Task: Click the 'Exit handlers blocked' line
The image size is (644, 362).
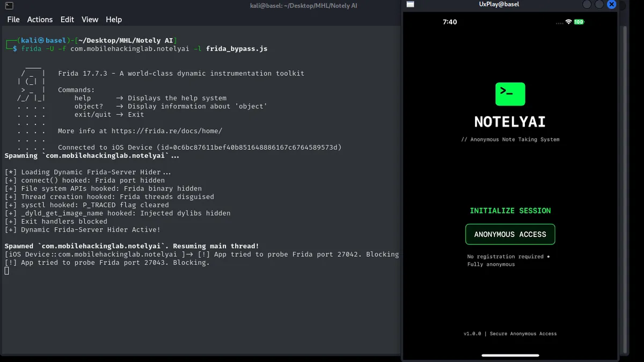Action: click(56, 221)
